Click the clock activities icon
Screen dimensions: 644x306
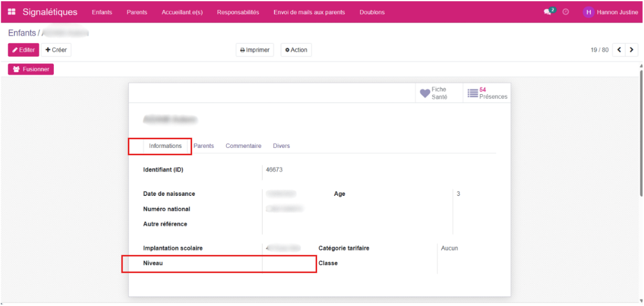click(566, 12)
